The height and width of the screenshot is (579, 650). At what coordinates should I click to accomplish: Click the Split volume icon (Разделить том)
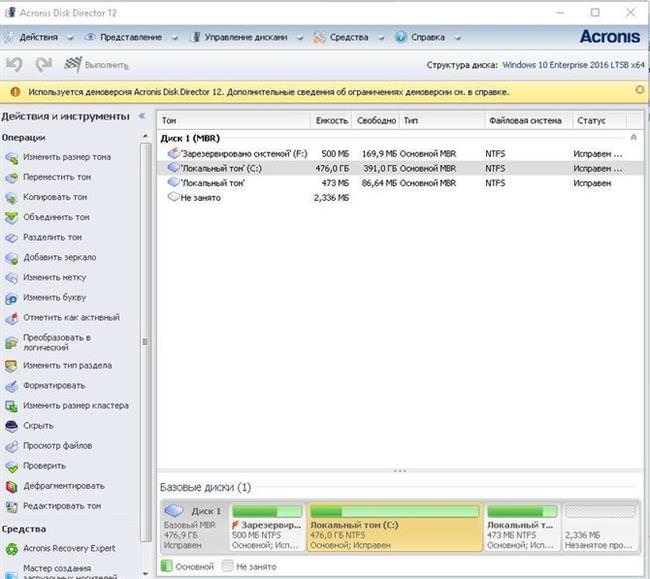click(12, 238)
